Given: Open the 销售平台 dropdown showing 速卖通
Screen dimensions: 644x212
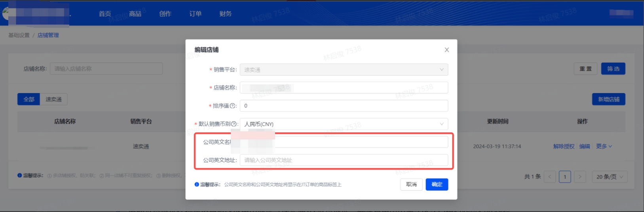Looking at the screenshot, I should pos(344,70).
